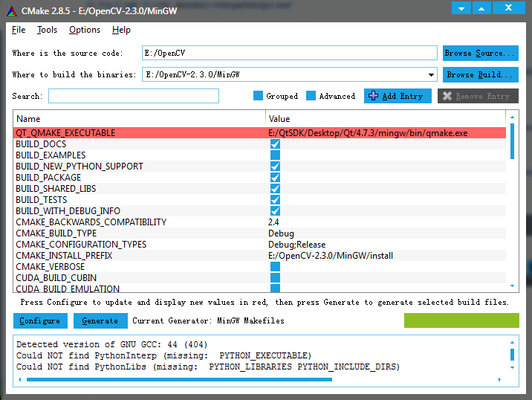
Task: Open the Help menu
Action: click(121, 30)
